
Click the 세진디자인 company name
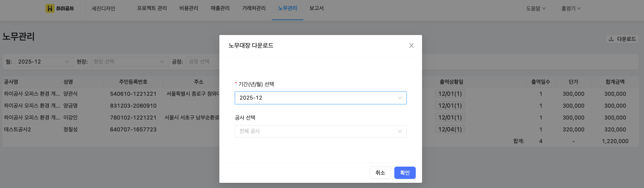(103, 8)
